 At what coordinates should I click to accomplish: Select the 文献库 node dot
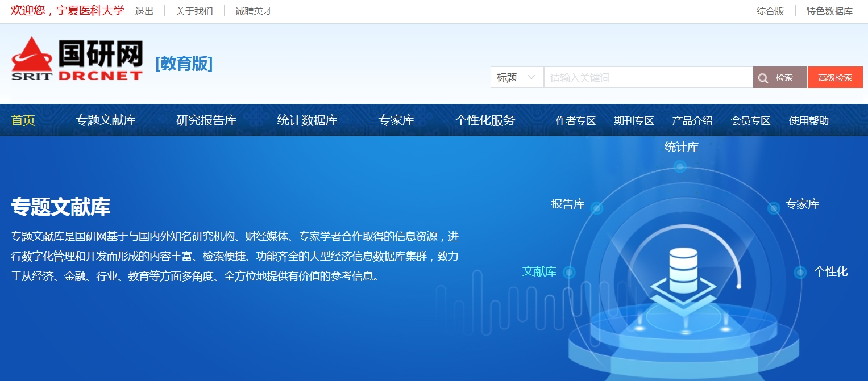569,273
